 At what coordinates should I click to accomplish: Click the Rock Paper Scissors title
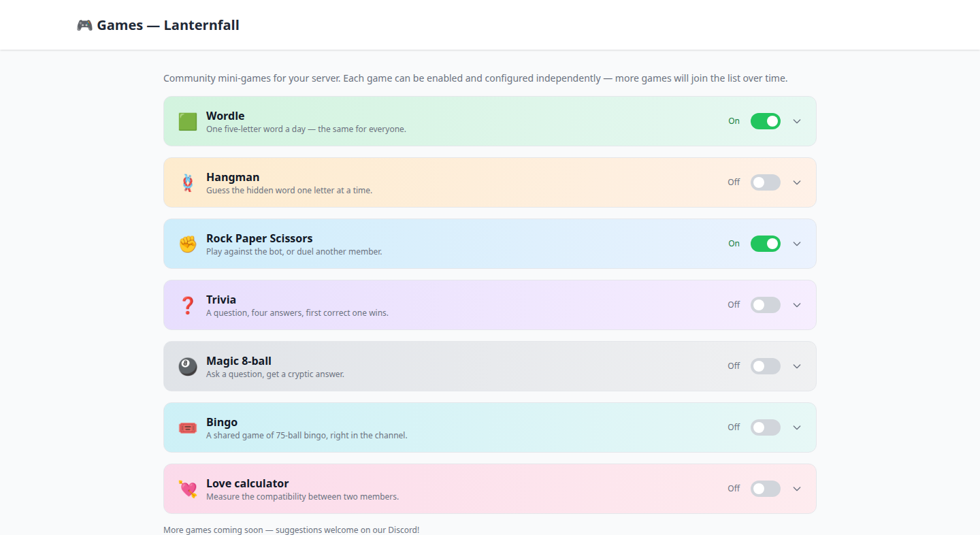click(259, 238)
